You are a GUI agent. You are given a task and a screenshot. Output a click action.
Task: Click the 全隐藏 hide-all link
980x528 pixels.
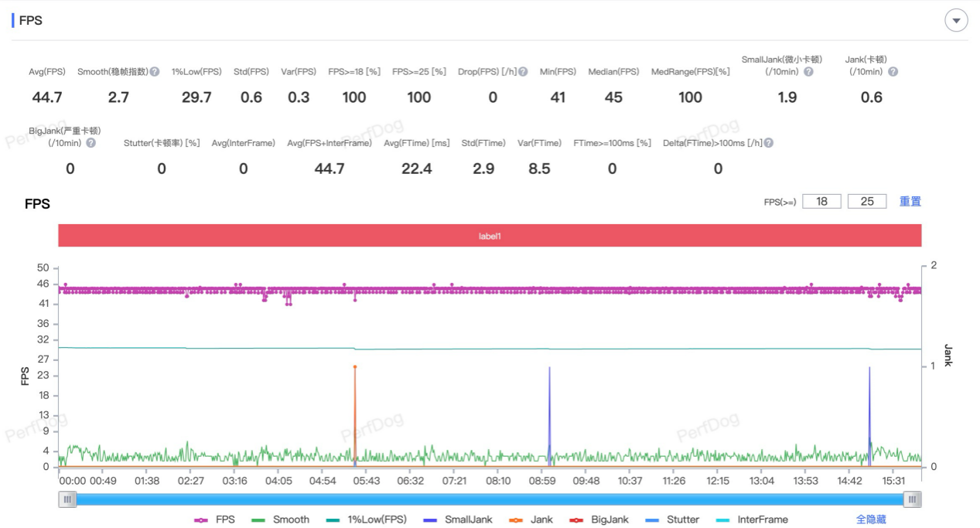point(871,519)
